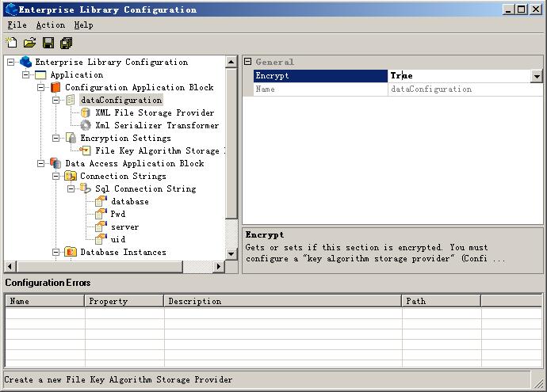Click the Open Application folder icon
Image resolution: width=547 pixels, height=392 pixels.
pyautogui.click(x=29, y=43)
